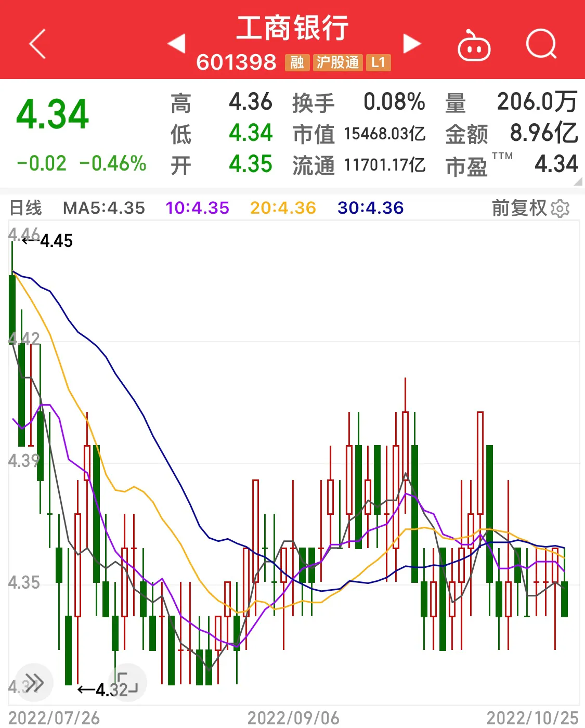Screen dimensions: 585x728
Task: Tap the stock name 工商银行
Action: coord(292,28)
